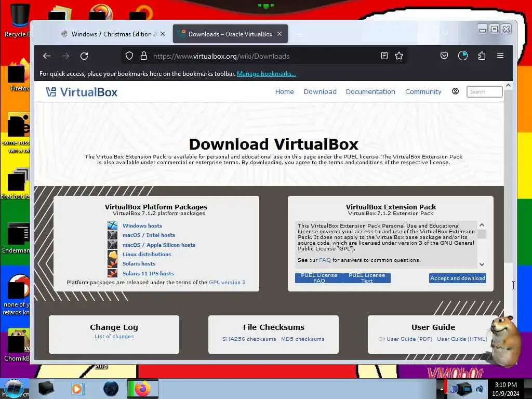The width and height of the screenshot is (532, 399).
Task: Click the PUEL License Text button
Action: pyautogui.click(x=367, y=278)
